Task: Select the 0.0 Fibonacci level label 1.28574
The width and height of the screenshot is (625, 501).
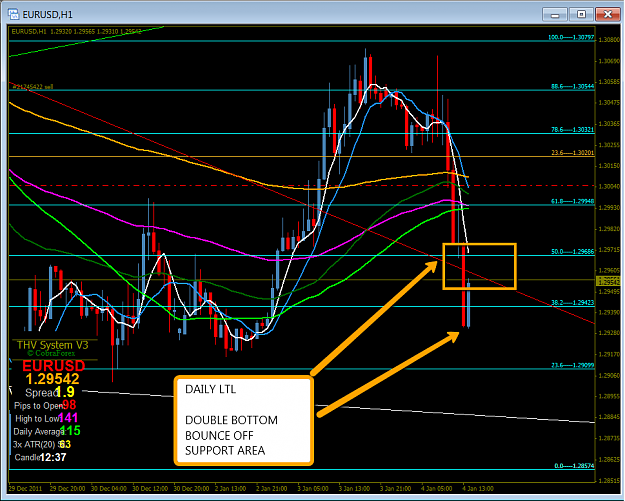Action: (574, 466)
